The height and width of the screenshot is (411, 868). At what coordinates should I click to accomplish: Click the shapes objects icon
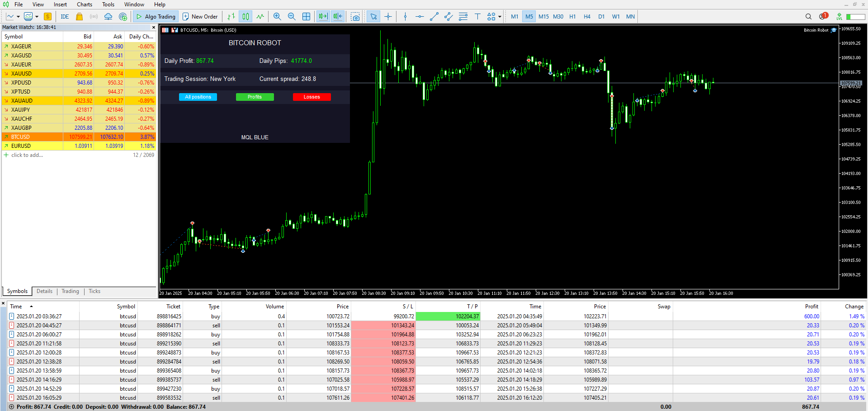[x=491, y=17]
